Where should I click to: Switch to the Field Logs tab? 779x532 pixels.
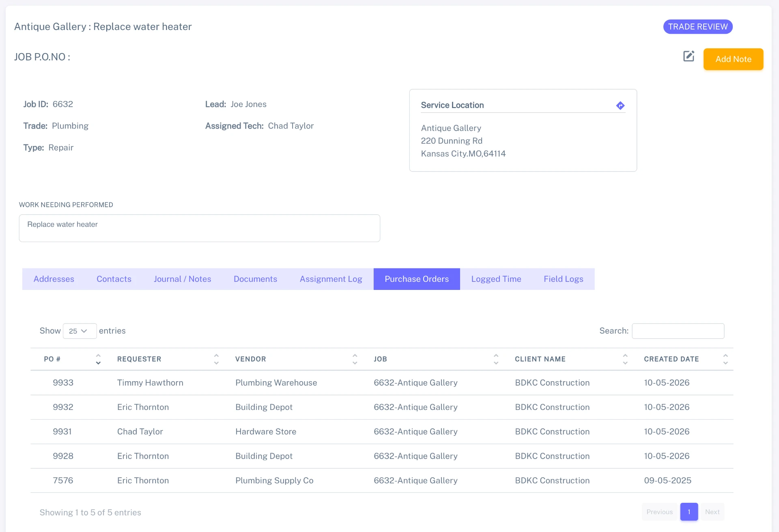click(x=564, y=279)
